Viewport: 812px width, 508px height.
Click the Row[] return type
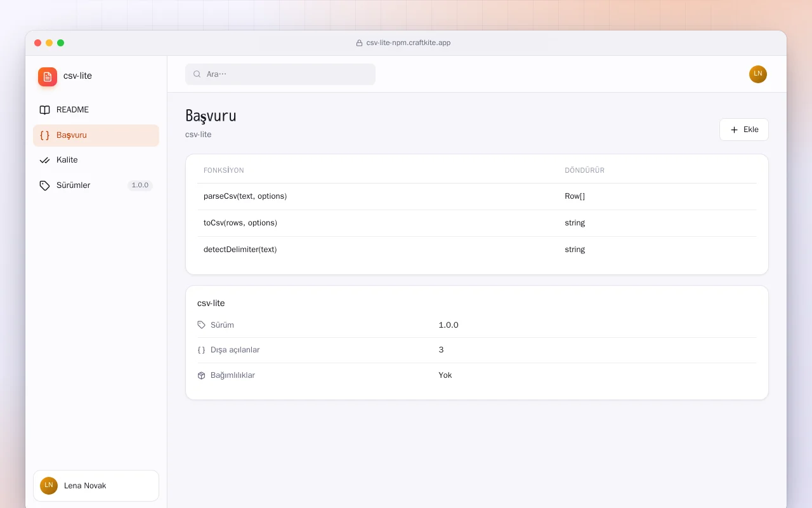pyautogui.click(x=575, y=197)
